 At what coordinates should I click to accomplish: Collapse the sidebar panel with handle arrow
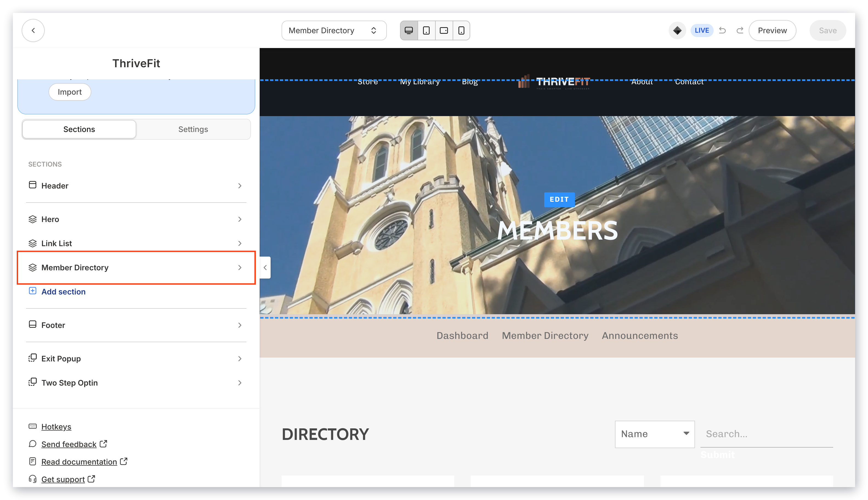pos(265,268)
